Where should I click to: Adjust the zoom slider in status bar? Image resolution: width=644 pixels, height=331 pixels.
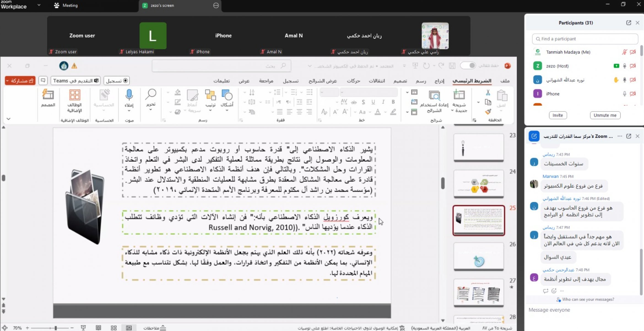pyautogui.click(x=55, y=328)
